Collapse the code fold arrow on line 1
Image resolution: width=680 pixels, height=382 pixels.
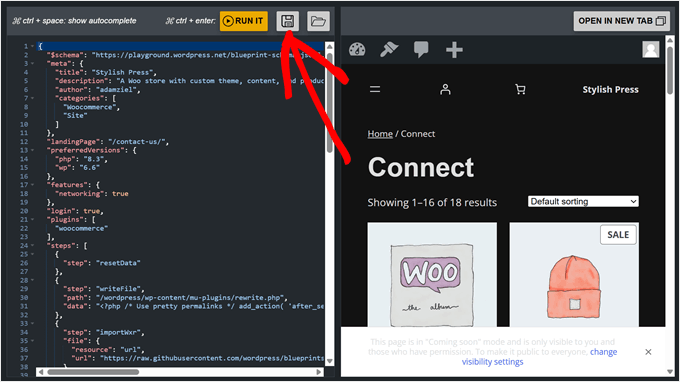[32, 46]
